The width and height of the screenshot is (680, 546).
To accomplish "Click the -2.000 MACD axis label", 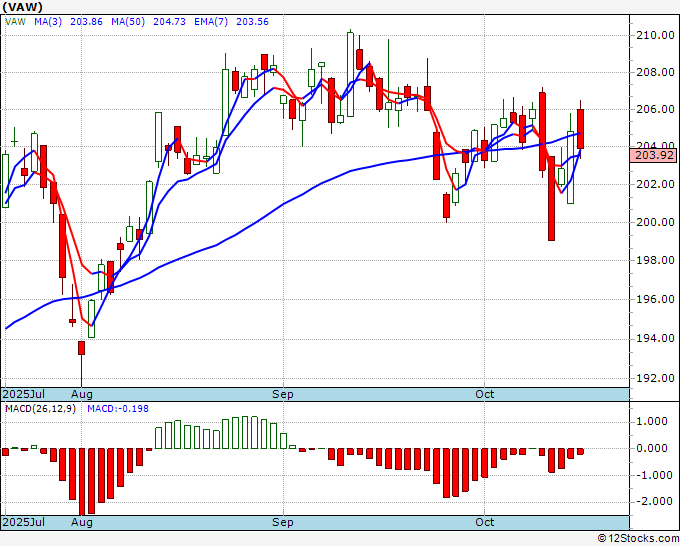I will 652,501.
